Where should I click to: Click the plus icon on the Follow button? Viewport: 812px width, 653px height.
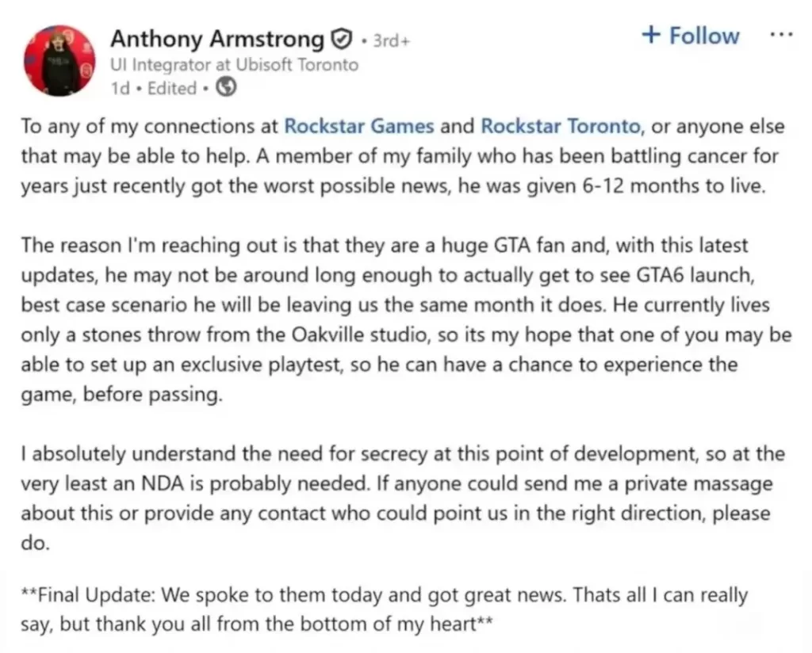click(652, 35)
